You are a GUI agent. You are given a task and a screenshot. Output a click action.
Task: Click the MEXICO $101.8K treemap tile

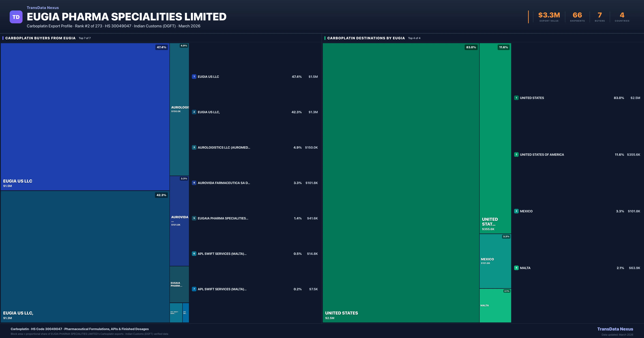click(495, 261)
